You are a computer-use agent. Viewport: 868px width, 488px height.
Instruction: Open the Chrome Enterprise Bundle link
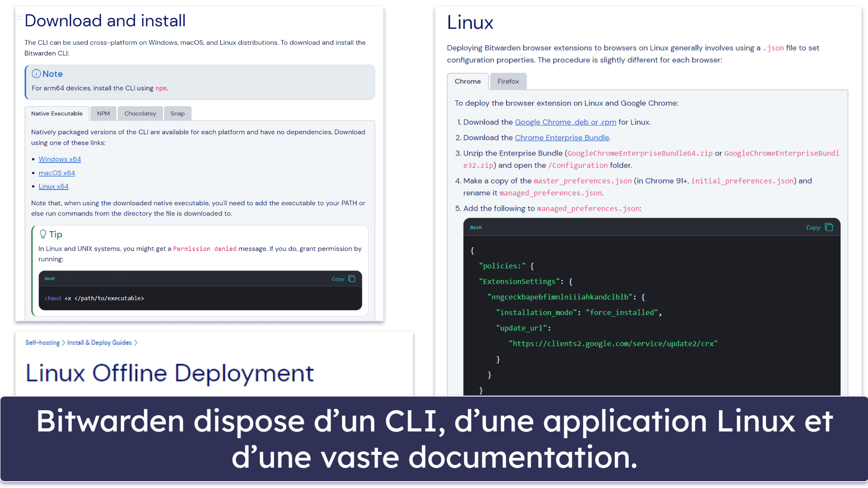click(x=562, y=137)
